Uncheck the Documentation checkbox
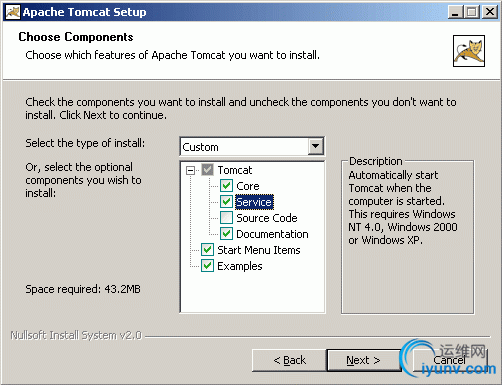Viewport: 502px width, 385px height. click(x=226, y=233)
